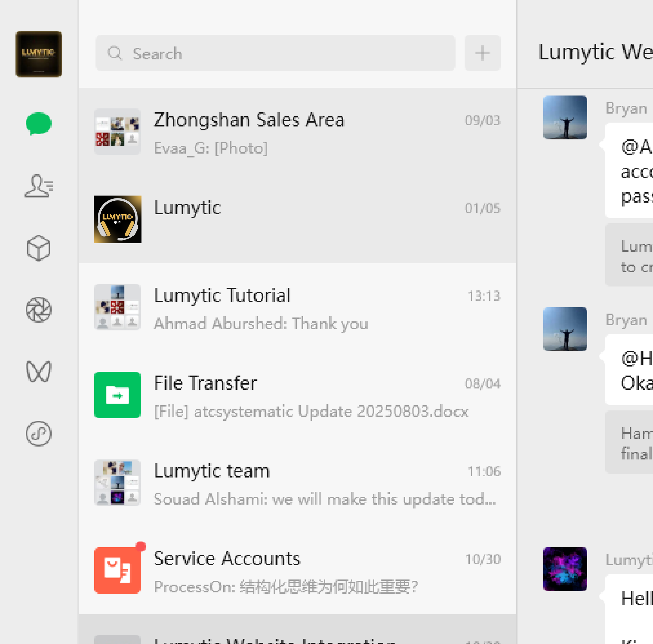Click the plus button beside search
This screenshot has height=644, width=653.
[x=482, y=53]
